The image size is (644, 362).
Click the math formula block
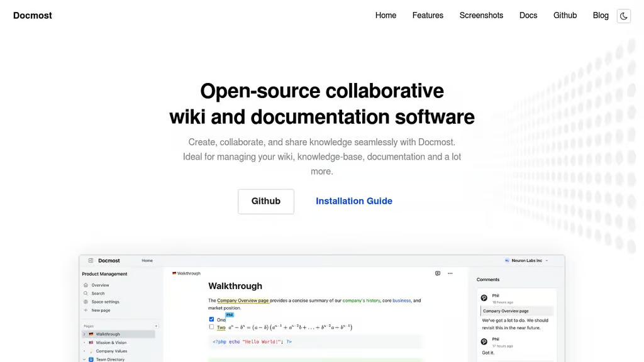291,327
